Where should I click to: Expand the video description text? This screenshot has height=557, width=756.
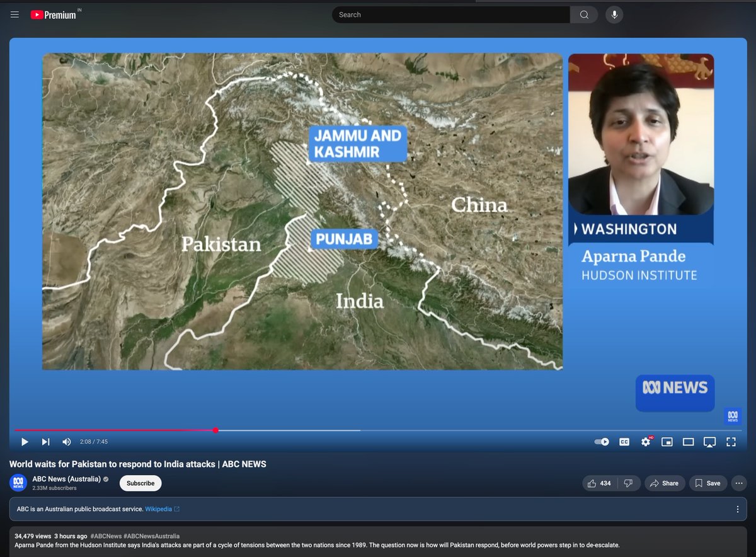pyautogui.click(x=317, y=544)
